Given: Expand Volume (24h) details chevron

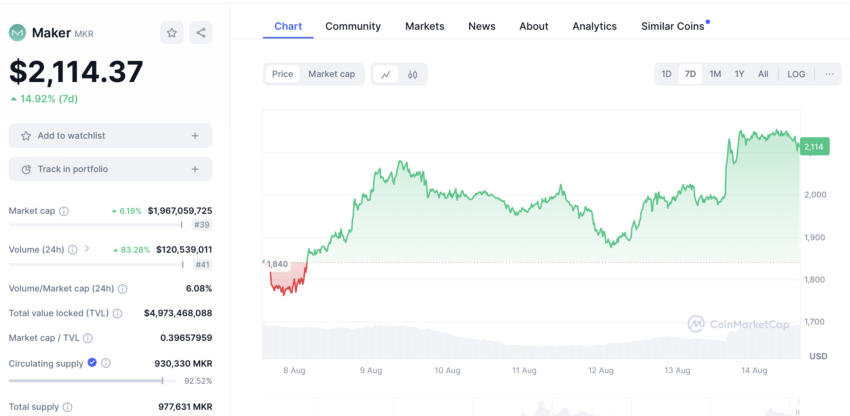Looking at the screenshot, I should pyautogui.click(x=87, y=249).
